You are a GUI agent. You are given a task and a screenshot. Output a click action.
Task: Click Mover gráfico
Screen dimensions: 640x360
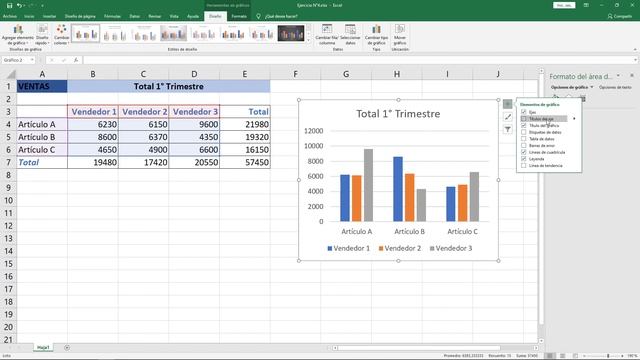(400, 35)
